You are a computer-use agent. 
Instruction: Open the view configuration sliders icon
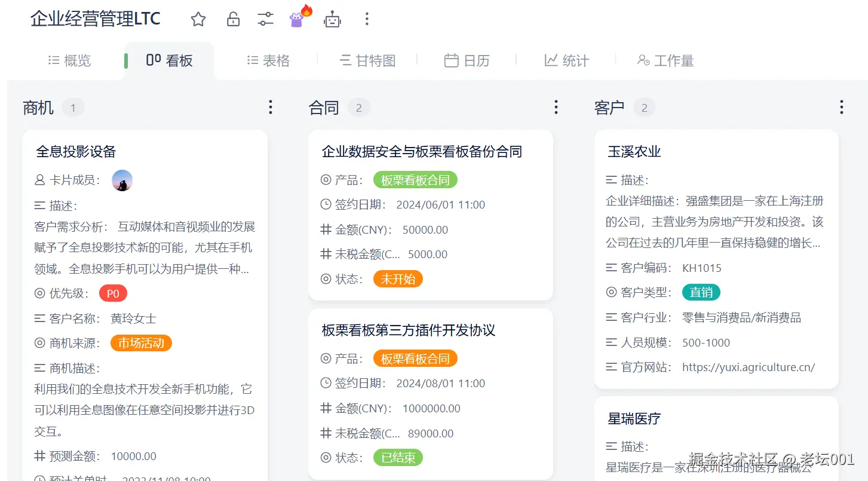point(265,19)
